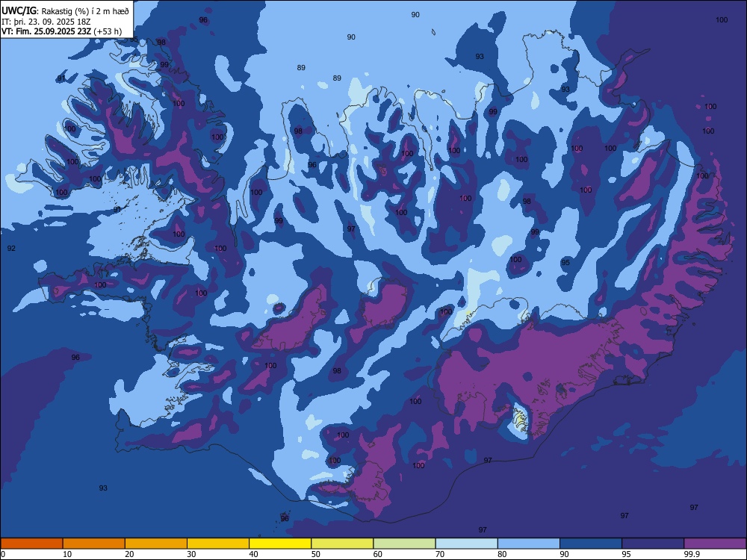Viewport: 747px width, 560px height.
Task: Select the 20–30 amber legend swatch
Action: coord(156,544)
